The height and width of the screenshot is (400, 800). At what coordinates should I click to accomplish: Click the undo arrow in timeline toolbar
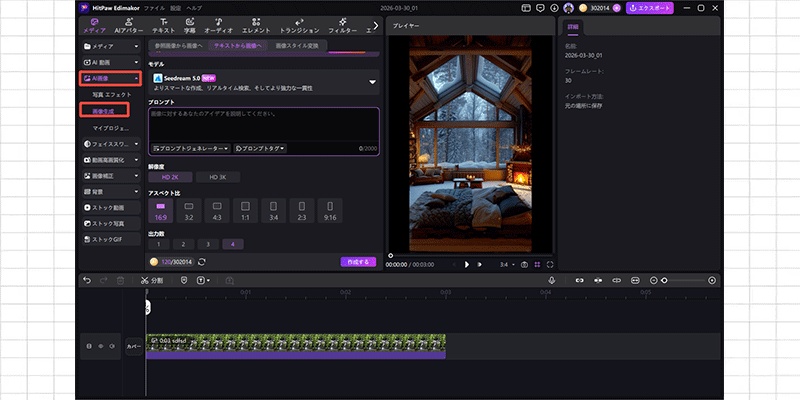87,281
